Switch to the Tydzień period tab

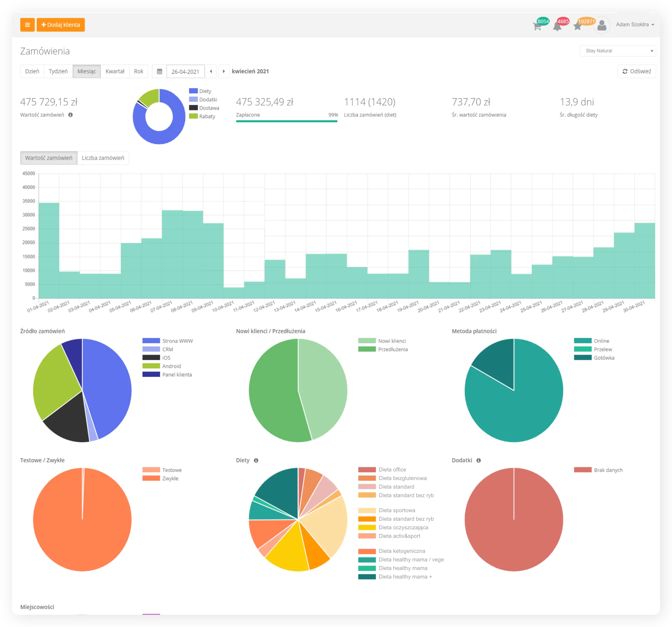click(58, 71)
